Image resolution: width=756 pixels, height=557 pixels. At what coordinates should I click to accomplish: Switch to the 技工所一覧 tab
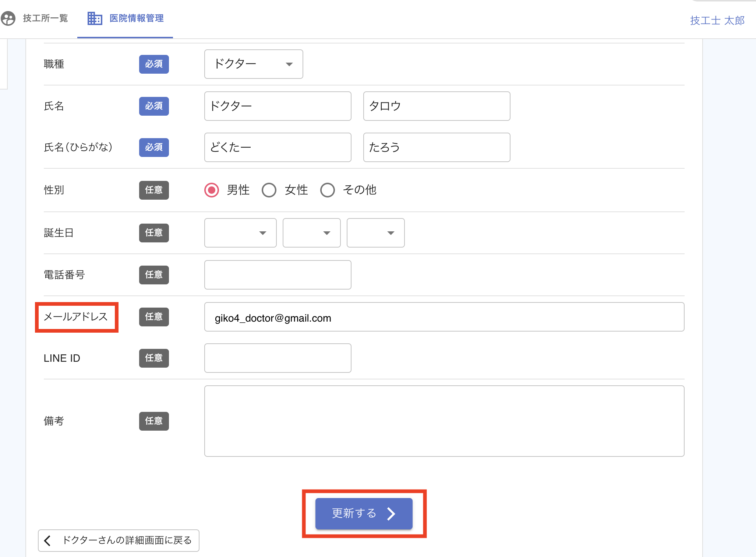[45, 18]
